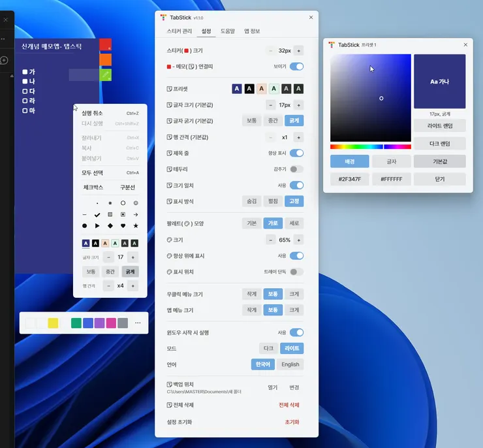The image size is (483, 448).
Task: Toggle the 윈도우 시작 시 실행 switch
Action: [x=296, y=332]
